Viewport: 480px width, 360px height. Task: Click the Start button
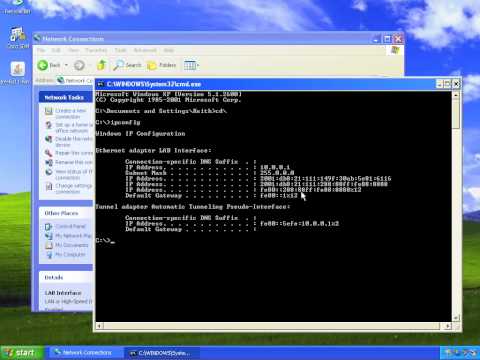[x=22, y=353]
